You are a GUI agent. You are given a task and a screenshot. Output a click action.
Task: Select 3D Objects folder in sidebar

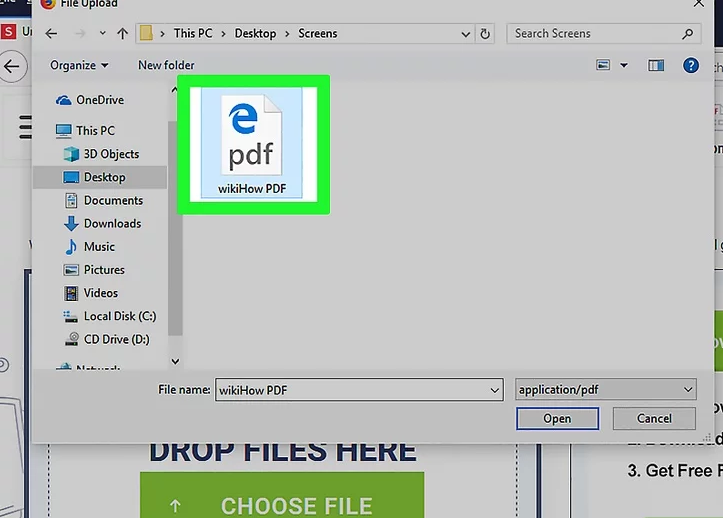pos(111,154)
